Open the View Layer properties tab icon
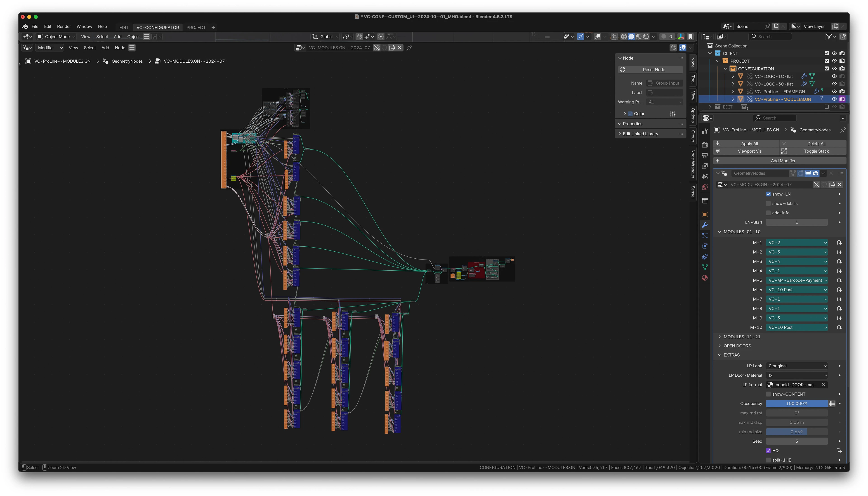This screenshot has width=868, height=496. 705,166
